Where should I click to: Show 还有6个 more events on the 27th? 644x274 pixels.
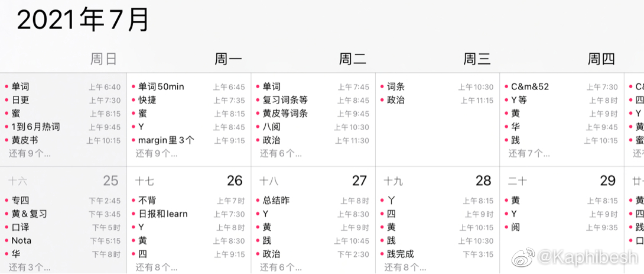(281, 267)
